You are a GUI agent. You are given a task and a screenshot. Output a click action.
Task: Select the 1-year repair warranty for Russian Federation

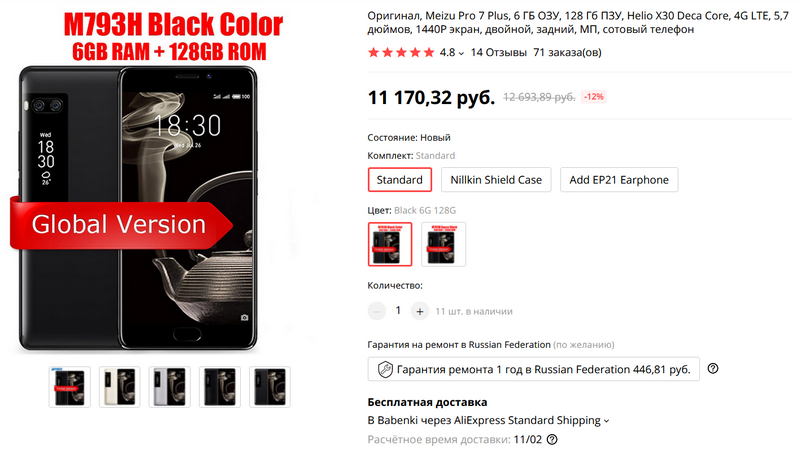(x=533, y=369)
